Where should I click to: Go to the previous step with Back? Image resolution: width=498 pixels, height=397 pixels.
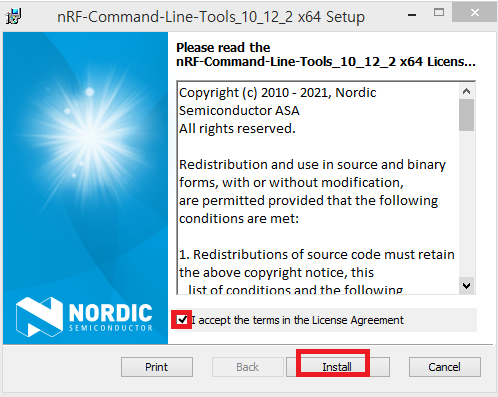[248, 367]
